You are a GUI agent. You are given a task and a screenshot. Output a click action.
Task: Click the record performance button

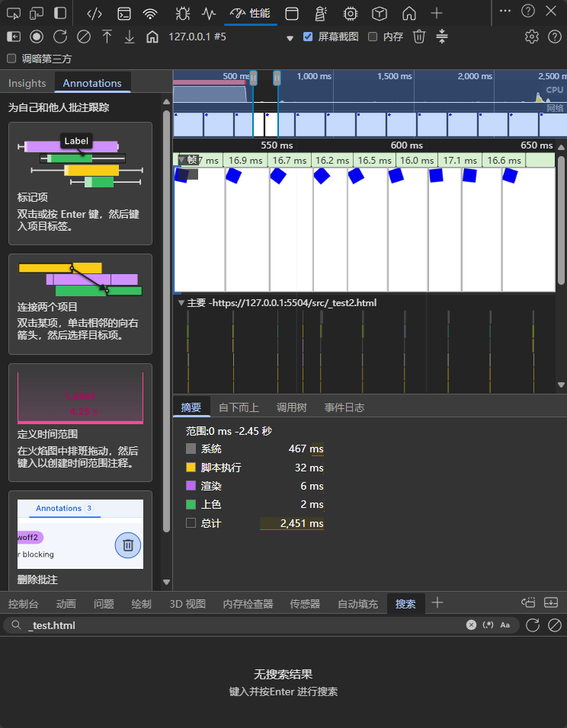coord(37,37)
